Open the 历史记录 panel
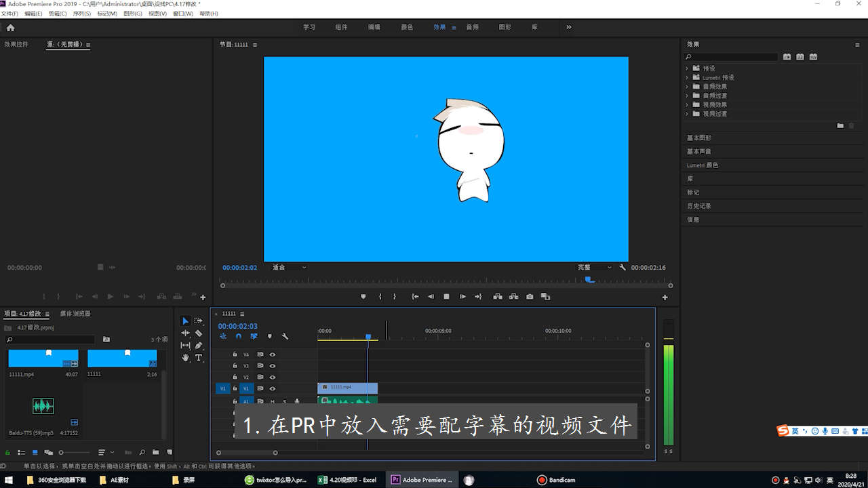Screen dimensions: 868x488 [x=698, y=205]
